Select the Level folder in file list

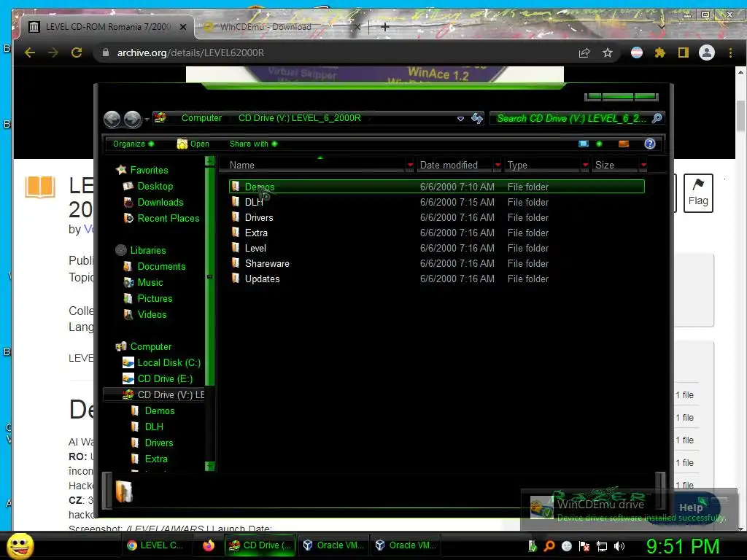436,248
